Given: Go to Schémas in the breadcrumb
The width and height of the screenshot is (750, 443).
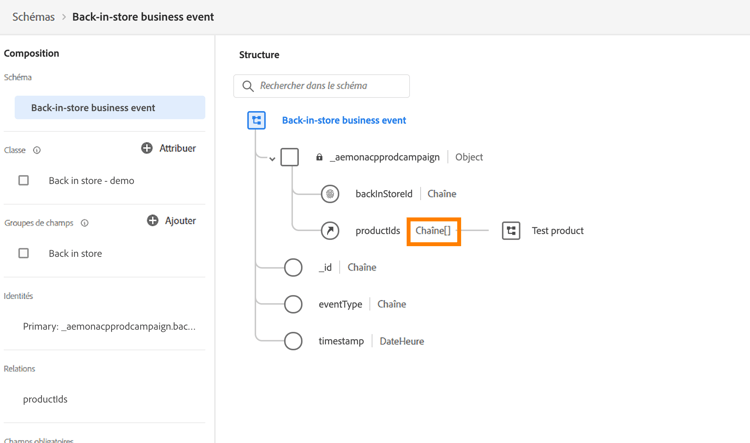Looking at the screenshot, I should click(x=33, y=17).
